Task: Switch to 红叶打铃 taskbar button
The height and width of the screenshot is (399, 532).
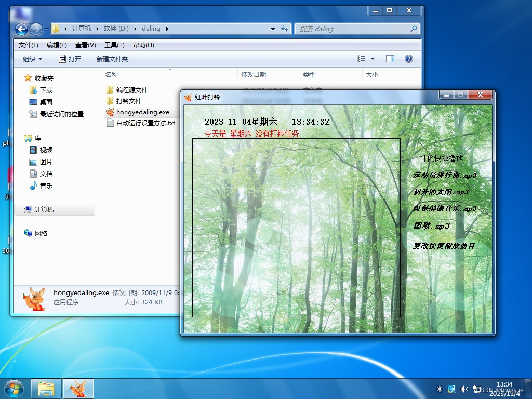Action: [x=78, y=389]
